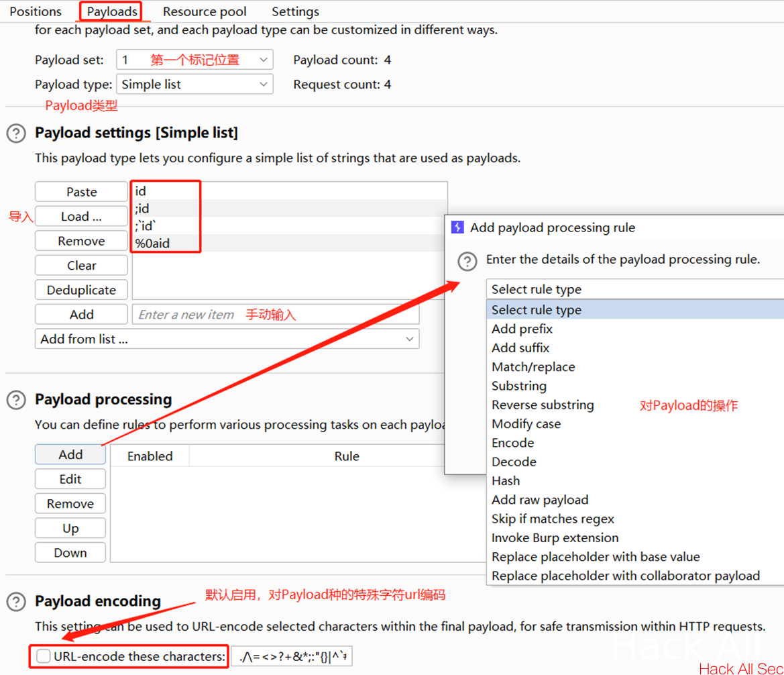Open help for Payload encoding section
Screen dimensions: 784x675
tap(16, 602)
